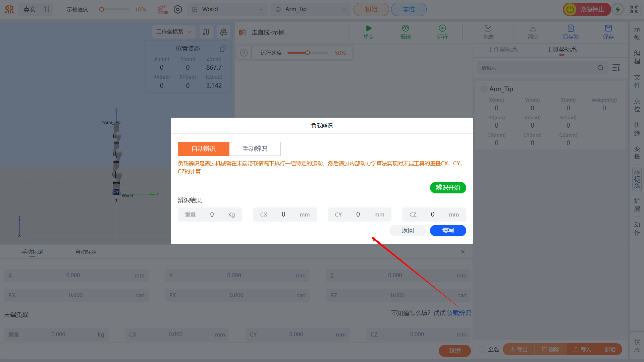Expand the 工作坐标系 viewport dropdown
Image resolution: width=644 pixels, height=362 pixels.
(x=173, y=32)
